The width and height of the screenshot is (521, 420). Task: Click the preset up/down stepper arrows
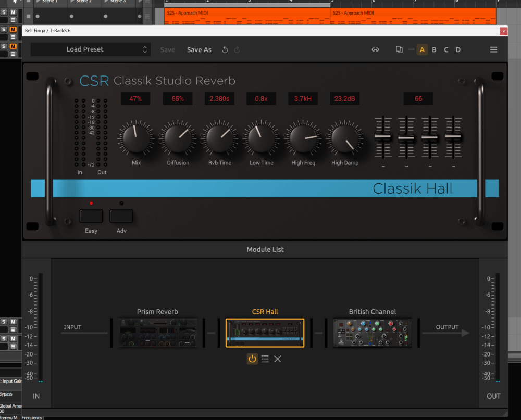145,49
